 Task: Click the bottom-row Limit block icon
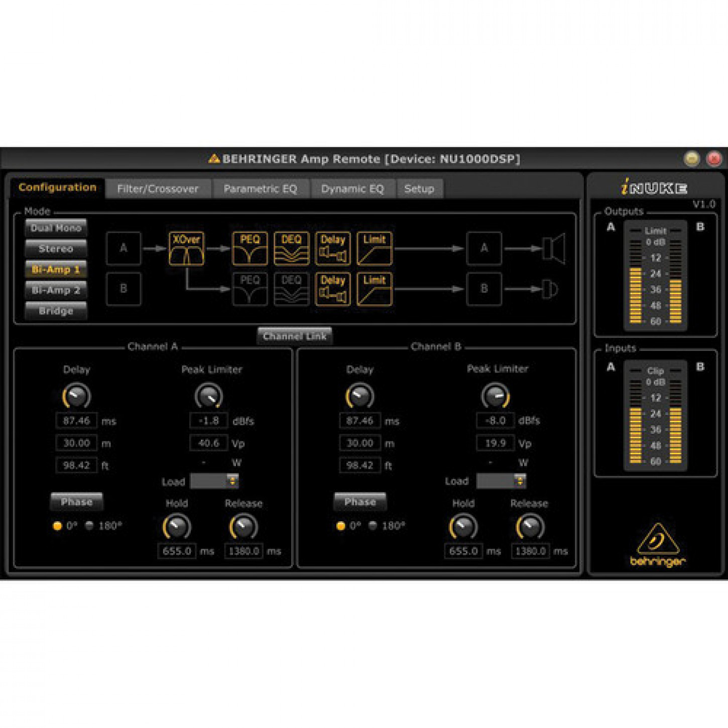(374, 289)
